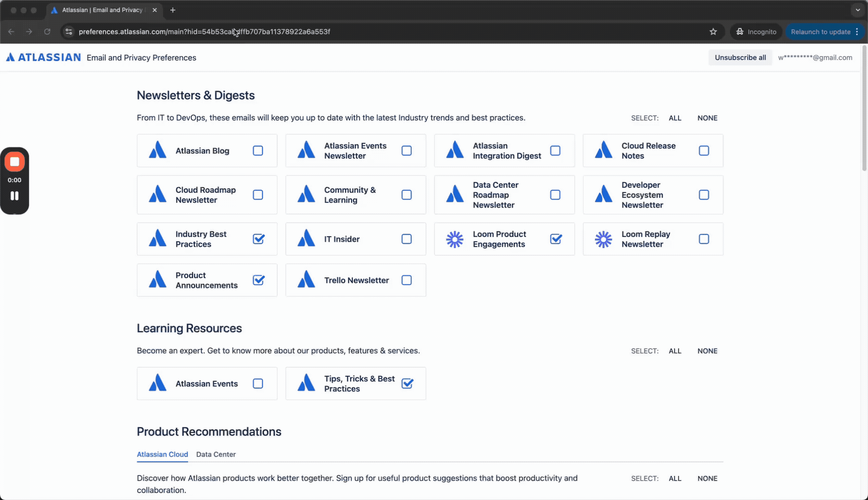Select NONE in Product Recommendations

(707, 478)
